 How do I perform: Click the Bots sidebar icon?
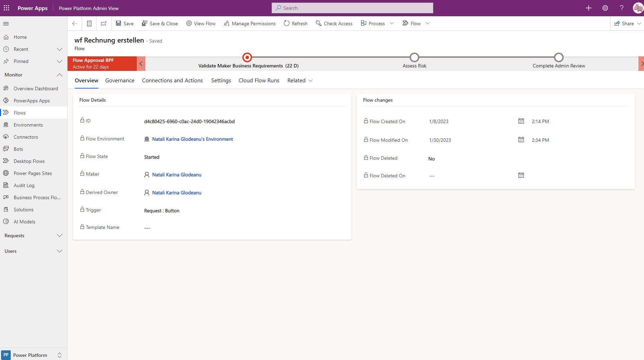6,149
